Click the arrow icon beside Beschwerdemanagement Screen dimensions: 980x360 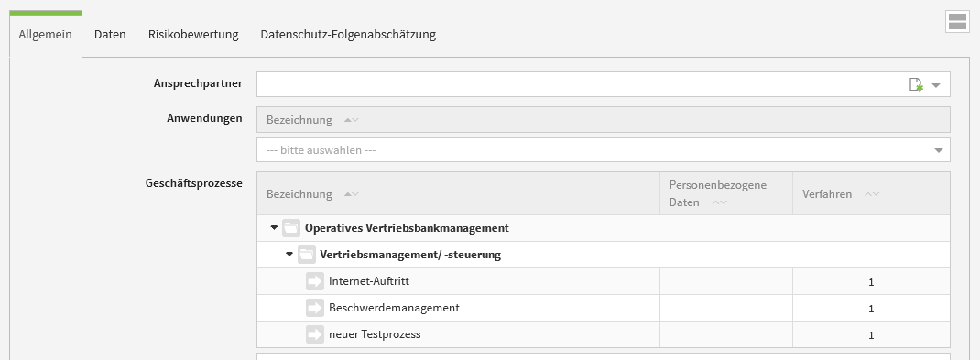click(x=315, y=308)
